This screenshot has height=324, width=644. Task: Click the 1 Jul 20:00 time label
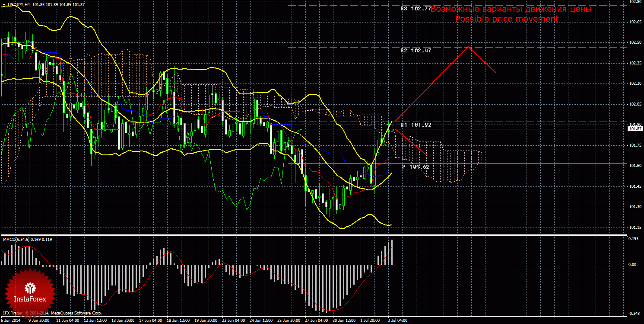370,321
